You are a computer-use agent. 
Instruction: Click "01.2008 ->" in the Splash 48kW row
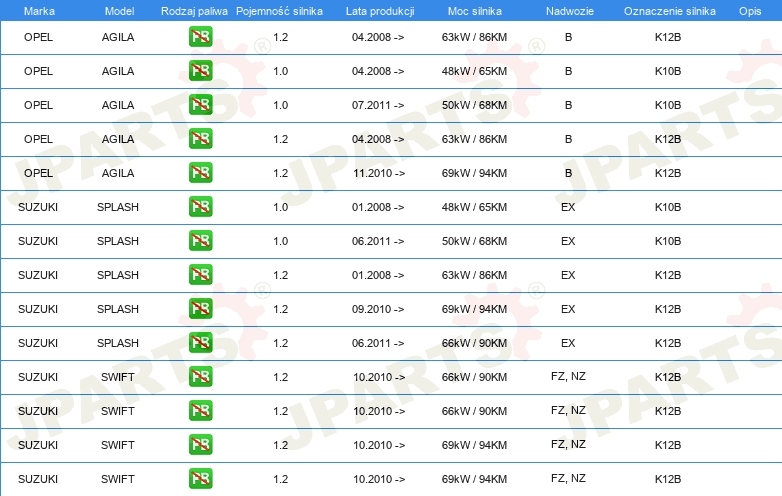(x=378, y=207)
